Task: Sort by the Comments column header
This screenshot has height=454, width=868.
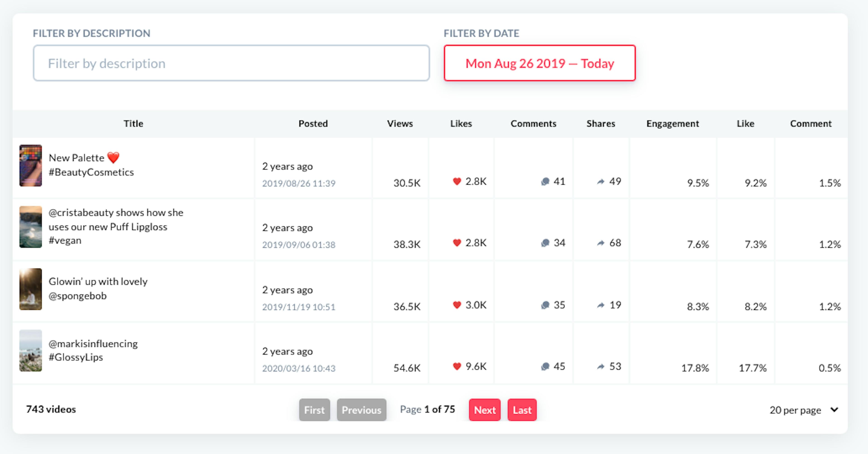Action: click(533, 124)
